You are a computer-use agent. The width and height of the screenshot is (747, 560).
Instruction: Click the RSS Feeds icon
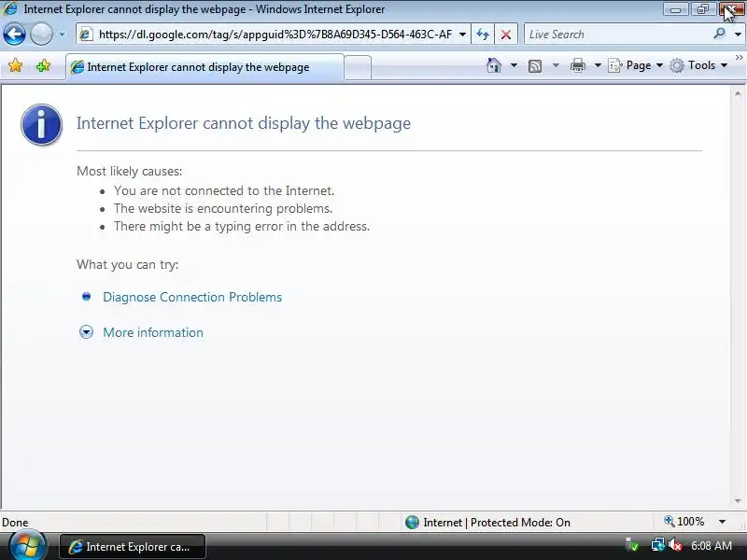pyautogui.click(x=535, y=65)
